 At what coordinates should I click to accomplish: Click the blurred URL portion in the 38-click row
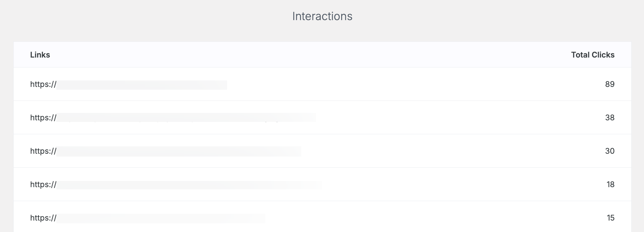[186, 118]
